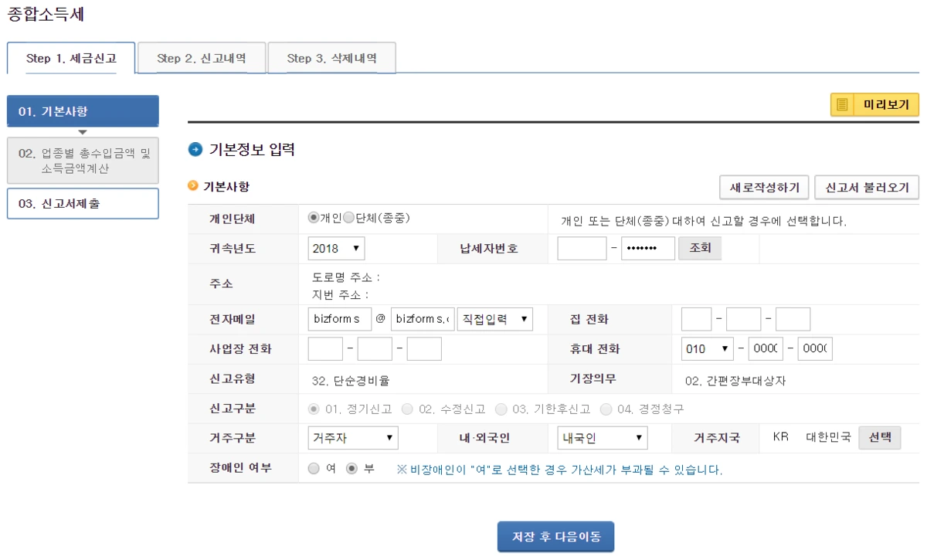Open the 내국인 nationality dropdown

pyautogui.click(x=602, y=437)
